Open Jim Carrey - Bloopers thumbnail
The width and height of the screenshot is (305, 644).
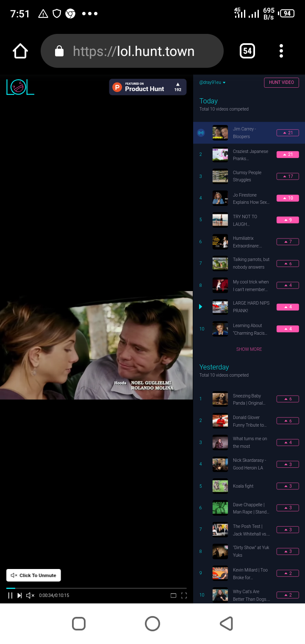click(x=220, y=133)
